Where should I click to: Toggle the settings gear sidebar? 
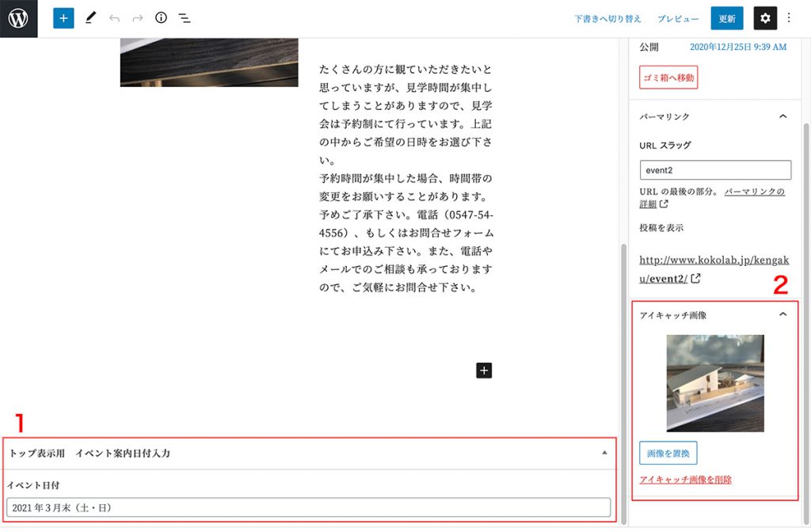(765, 18)
